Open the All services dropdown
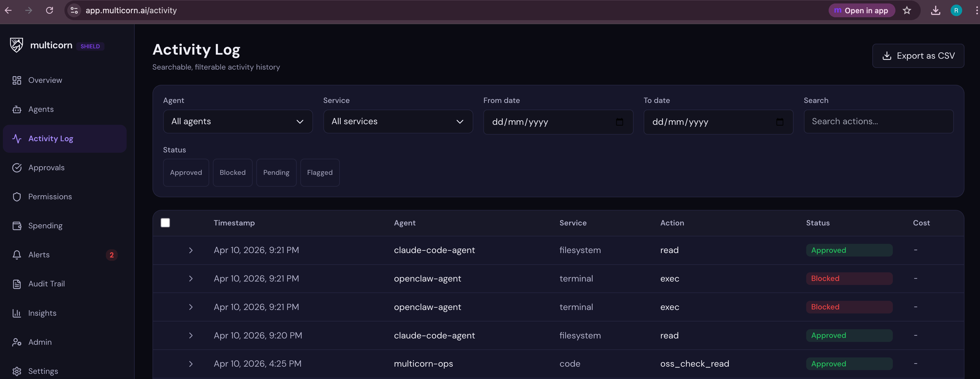 (x=398, y=122)
